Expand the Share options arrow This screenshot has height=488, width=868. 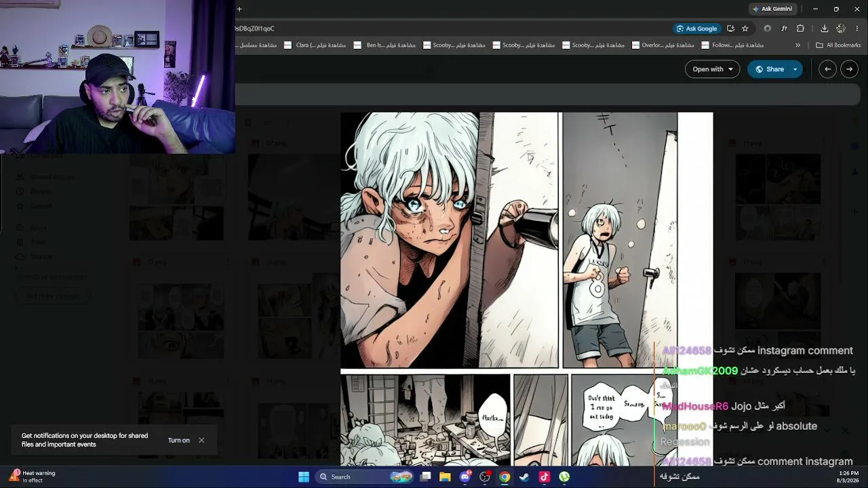[x=795, y=69]
